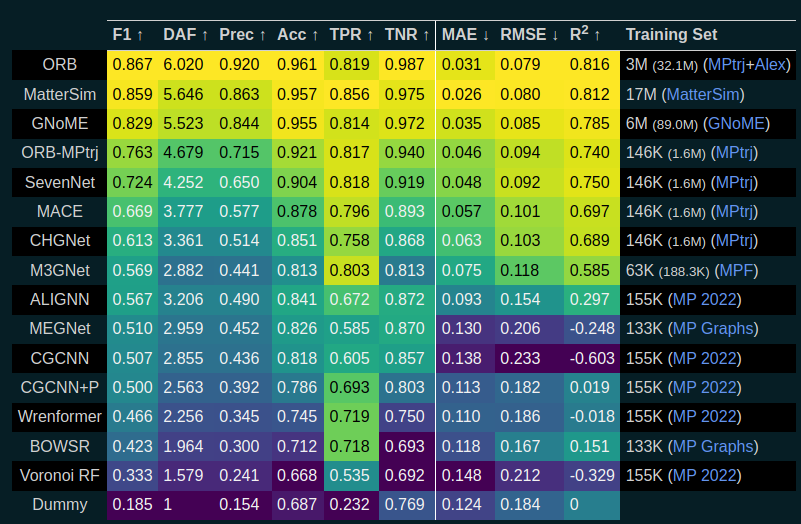Select the Dummy model name
This screenshot has height=524, width=801.
click(60, 505)
